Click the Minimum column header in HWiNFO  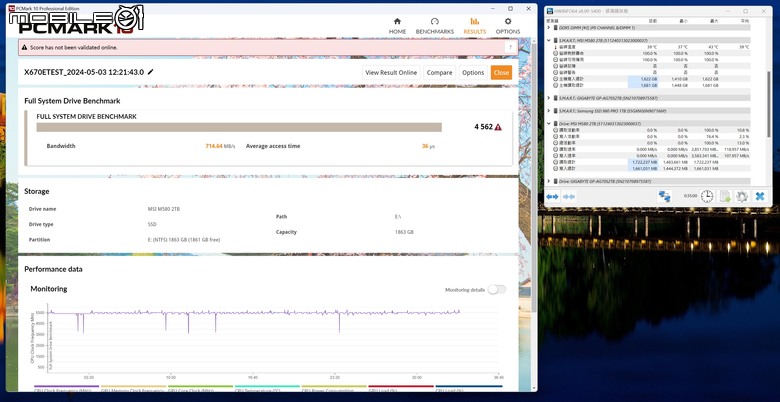pos(683,21)
